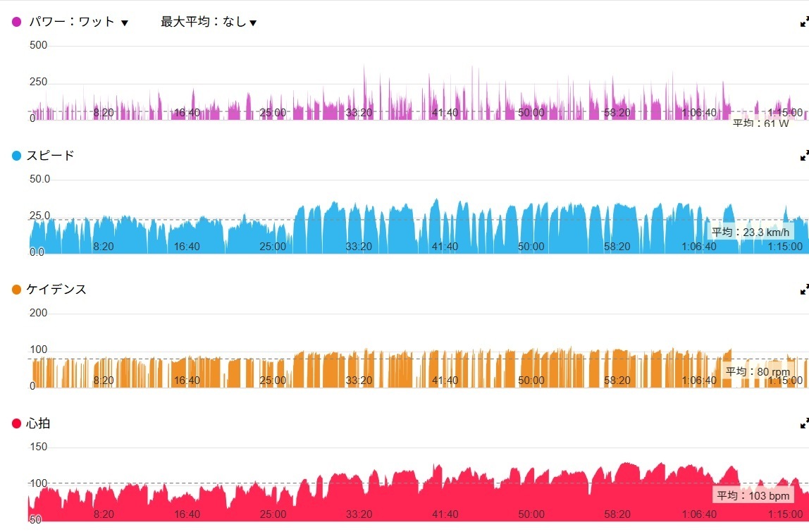Expand the power chart to full screen

(x=804, y=22)
